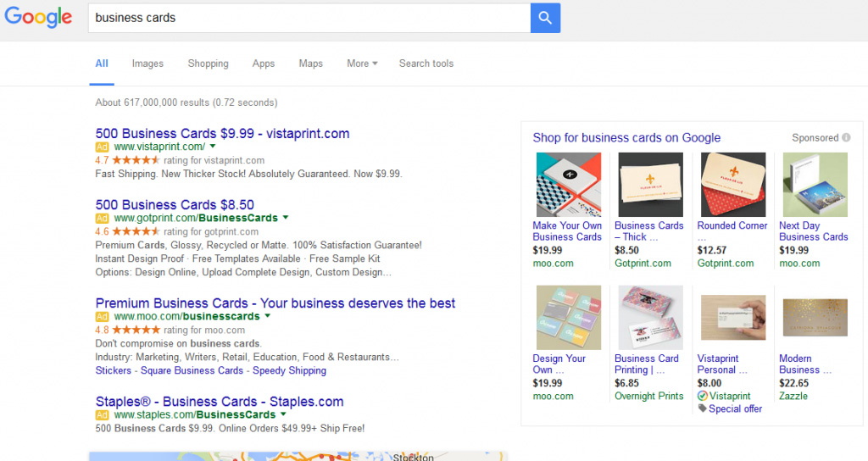Open the Make Your Own Business Cards thumbnail

[x=568, y=185]
